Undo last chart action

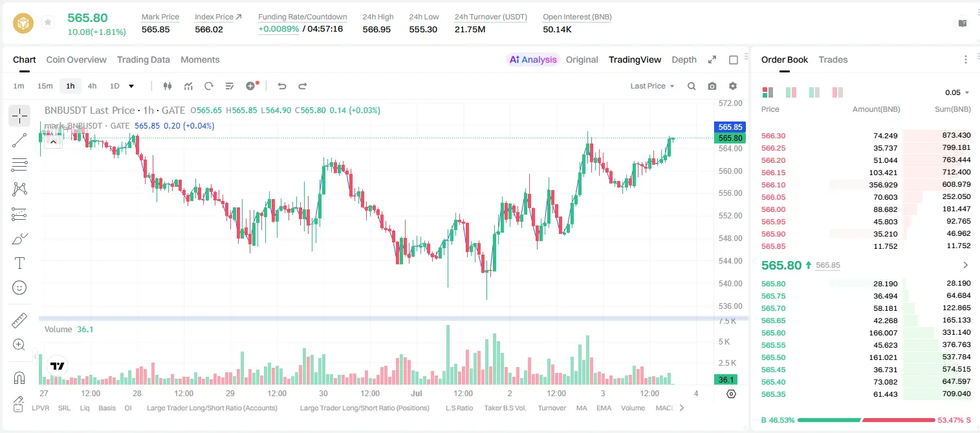tap(281, 86)
